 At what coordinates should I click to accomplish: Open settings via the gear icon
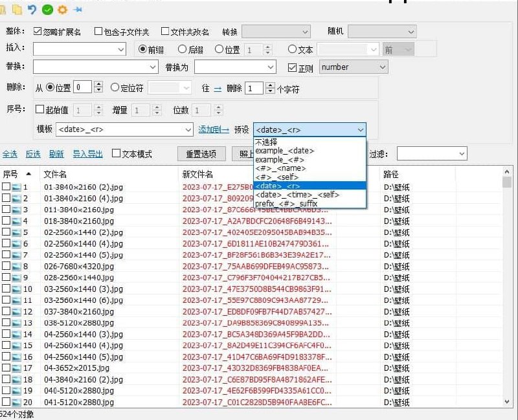62,10
